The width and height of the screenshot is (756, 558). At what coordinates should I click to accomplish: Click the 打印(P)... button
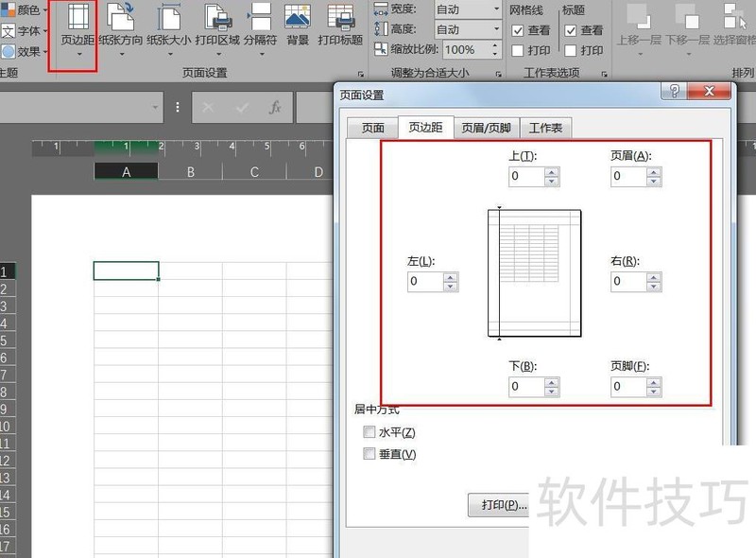point(504,505)
